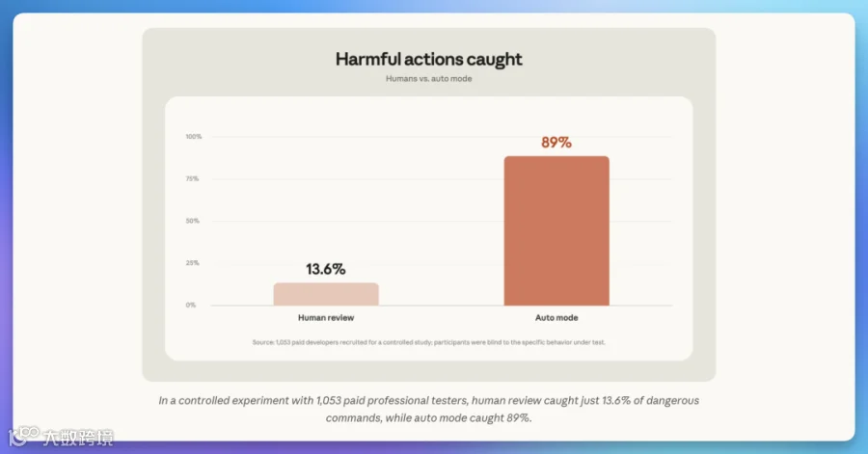
Task: Select the 13.6% value label
Action: click(326, 269)
